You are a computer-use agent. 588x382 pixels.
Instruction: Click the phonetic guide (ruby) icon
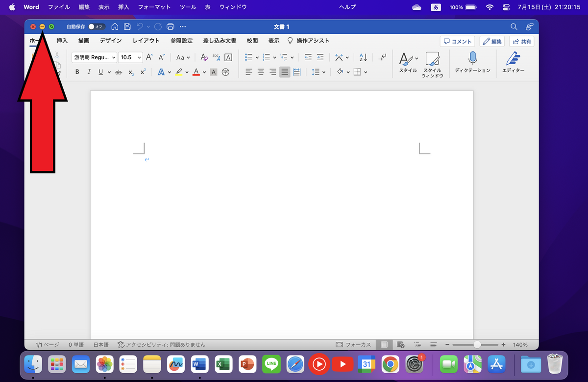click(x=217, y=57)
